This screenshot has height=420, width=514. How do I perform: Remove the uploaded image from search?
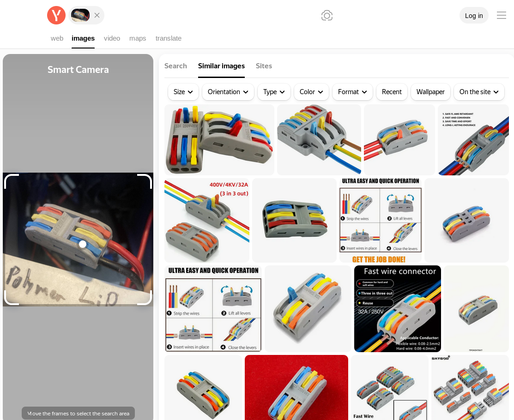97,15
